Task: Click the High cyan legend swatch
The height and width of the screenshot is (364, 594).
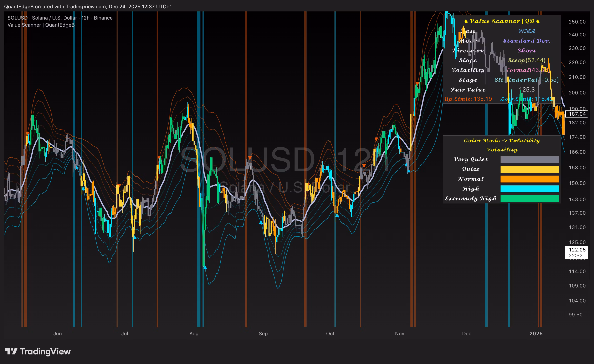Action: coord(529,189)
